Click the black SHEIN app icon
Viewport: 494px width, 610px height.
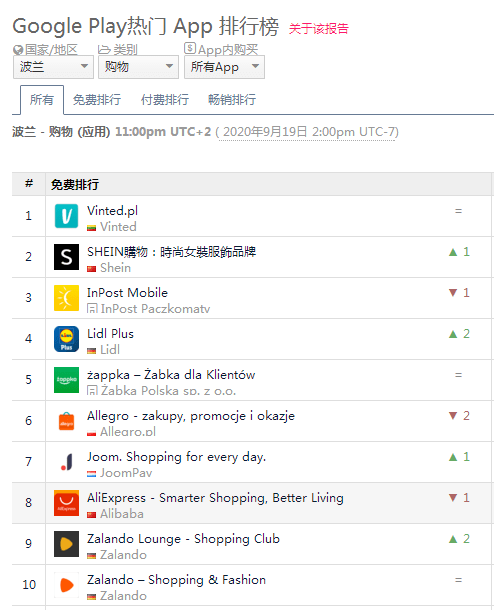click(66, 257)
